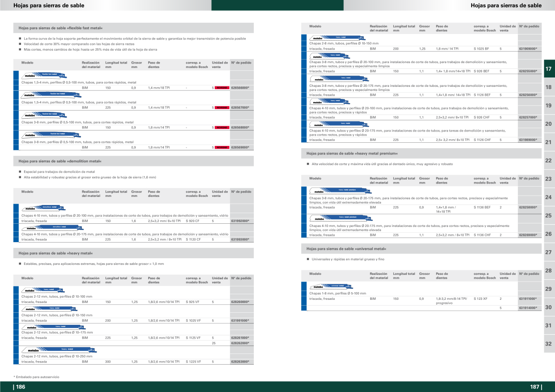Select chapter tab 18
The width and height of the screenshot is (555, 392).
(549, 87)
